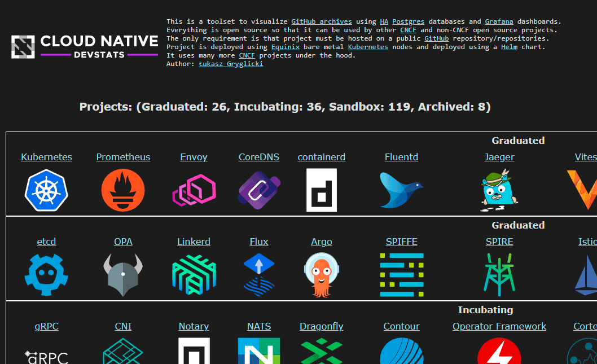This screenshot has width=597, height=364.
Task: Open the Jaeger gopher mascot logo
Action: tap(499, 190)
